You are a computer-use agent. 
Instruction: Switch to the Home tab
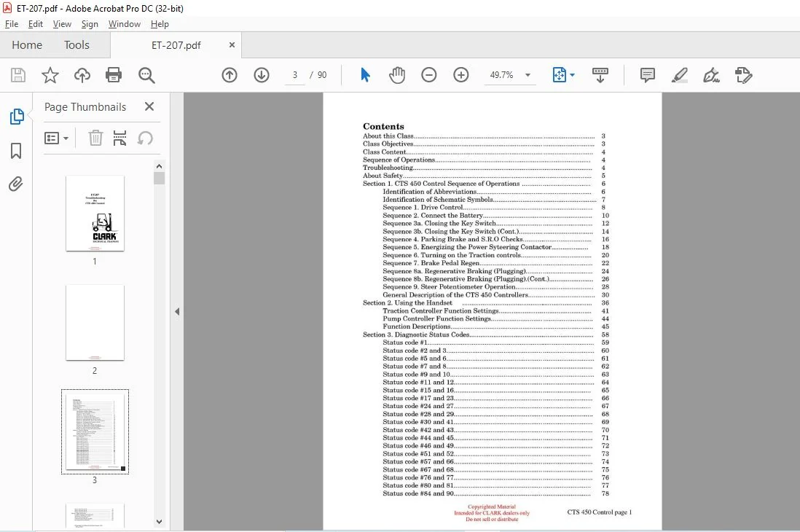(x=26, y=45)
